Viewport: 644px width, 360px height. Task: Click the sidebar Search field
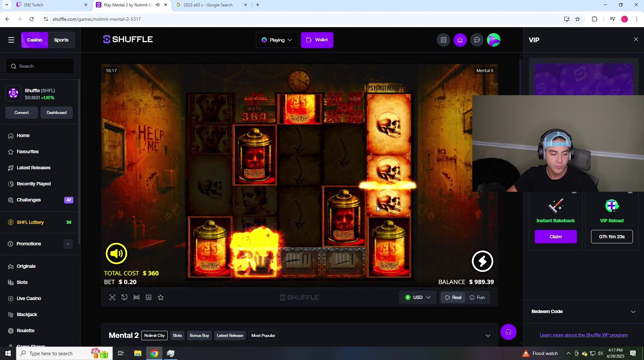40,66
